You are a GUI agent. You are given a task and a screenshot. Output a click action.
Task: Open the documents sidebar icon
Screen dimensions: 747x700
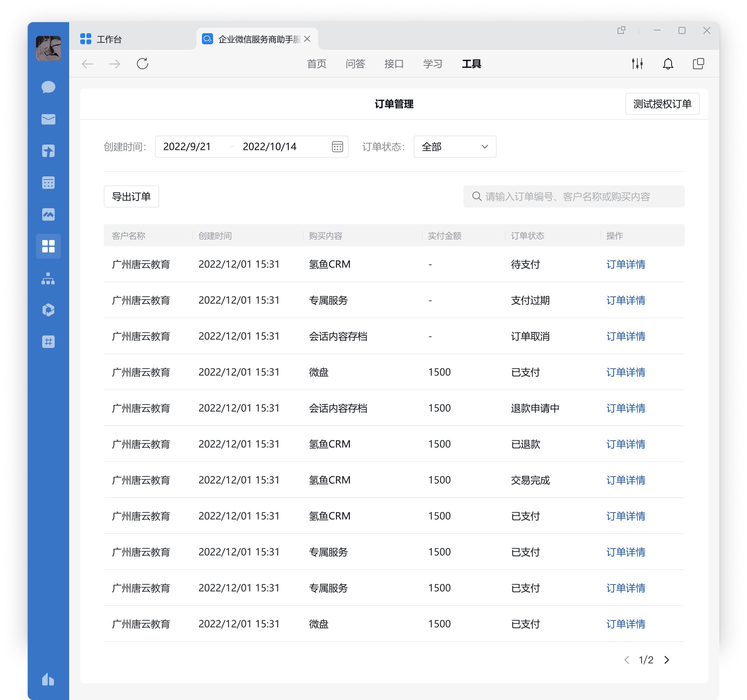[48, 151]
